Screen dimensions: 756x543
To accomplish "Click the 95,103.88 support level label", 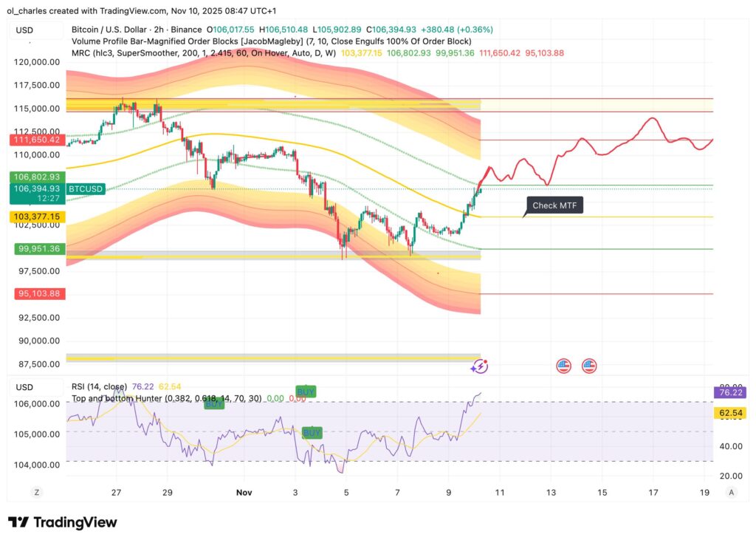I will coord(38,293).
